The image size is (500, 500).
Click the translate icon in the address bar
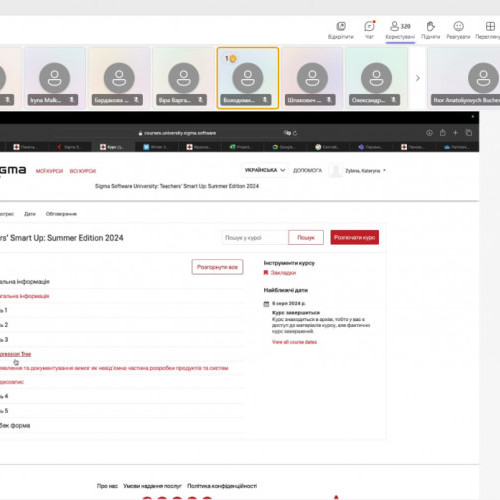(287, 133)
